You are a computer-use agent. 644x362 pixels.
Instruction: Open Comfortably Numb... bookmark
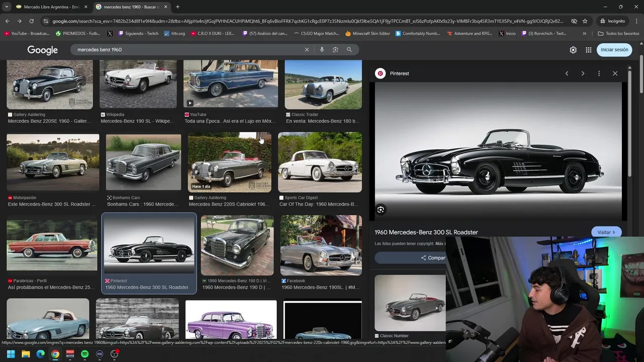[418, 34]
